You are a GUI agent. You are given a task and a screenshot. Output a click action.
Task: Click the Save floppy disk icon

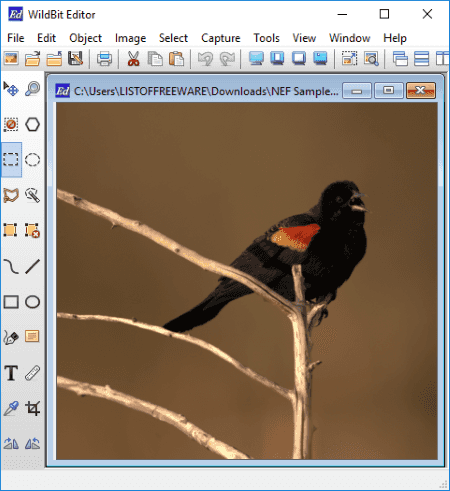[75, 59]
